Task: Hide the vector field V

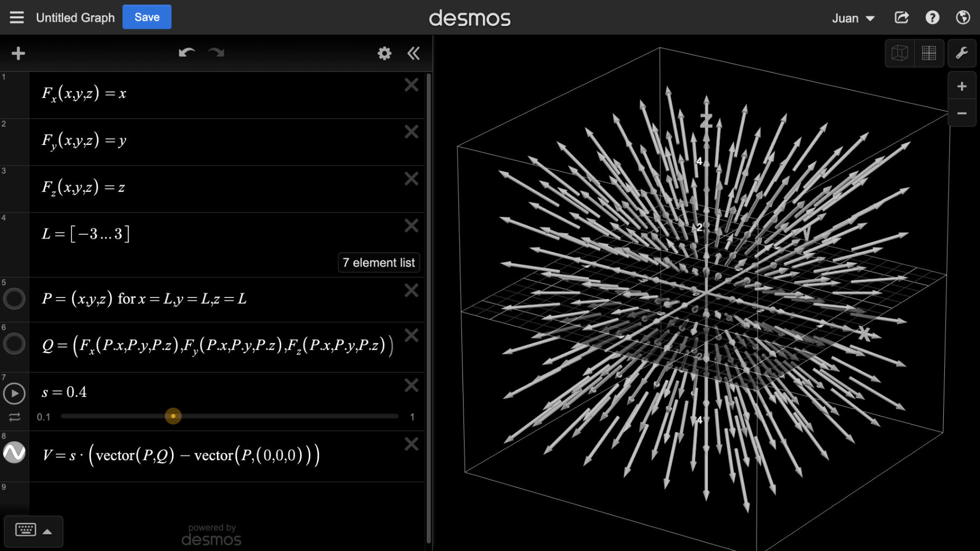Action: (x=15, y=453)
